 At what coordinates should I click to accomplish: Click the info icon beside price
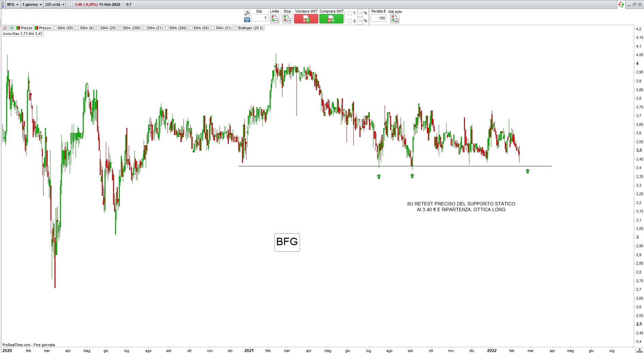pos(70,4)
